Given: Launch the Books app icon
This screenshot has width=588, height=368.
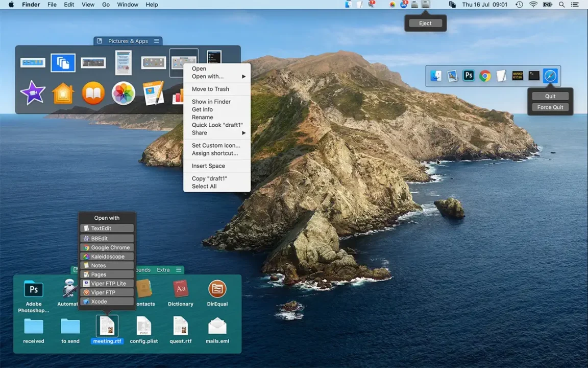Looking at the screenshot, I should click(93, 94).
